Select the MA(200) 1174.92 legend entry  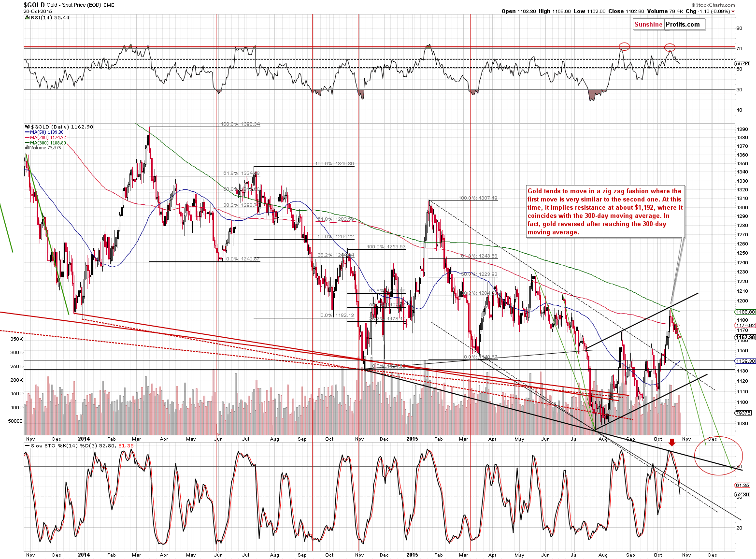45,138
